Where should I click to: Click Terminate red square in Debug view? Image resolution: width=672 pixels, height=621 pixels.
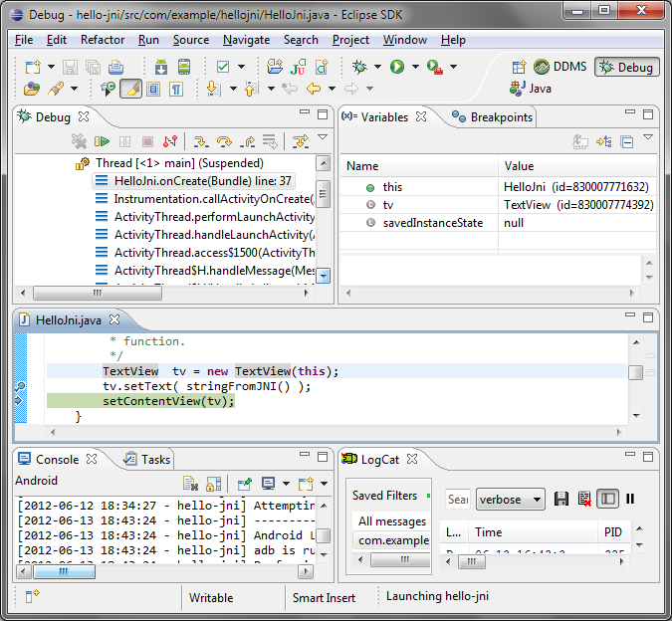147,141
